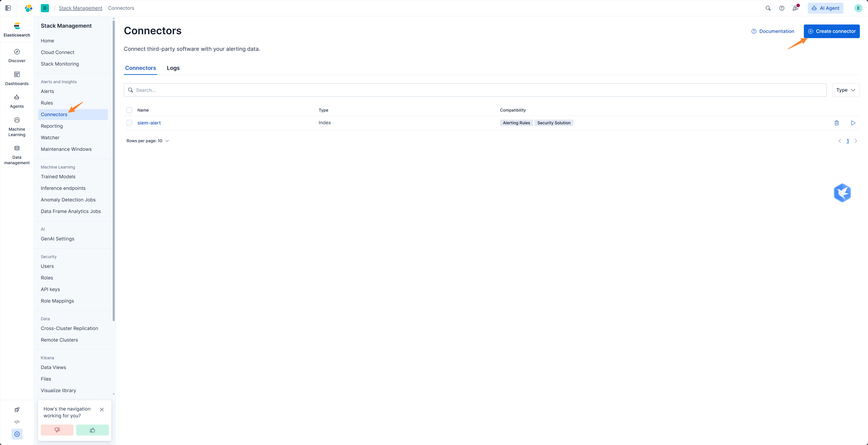Open Role Mappings menu item

pos(57,301)
